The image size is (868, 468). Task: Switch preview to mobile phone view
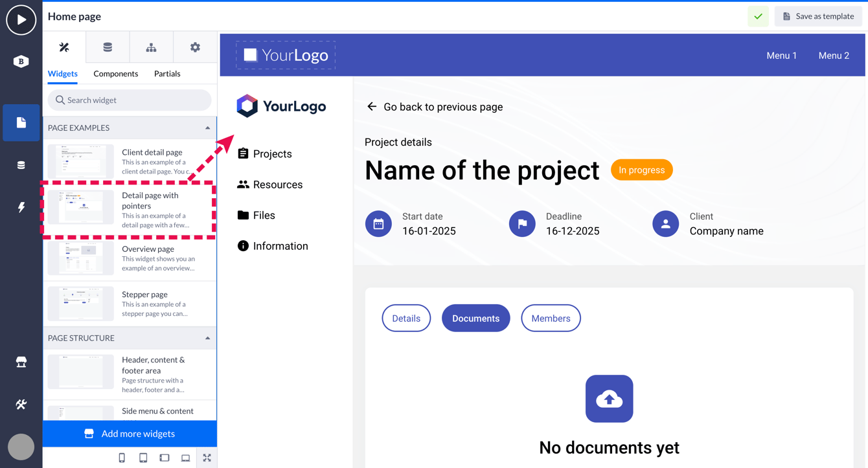pos(122,458)
